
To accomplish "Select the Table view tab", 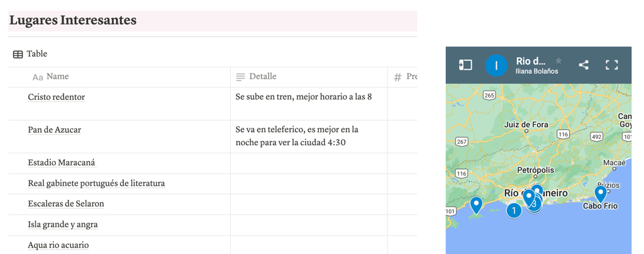I will click(x=30, y=53).
